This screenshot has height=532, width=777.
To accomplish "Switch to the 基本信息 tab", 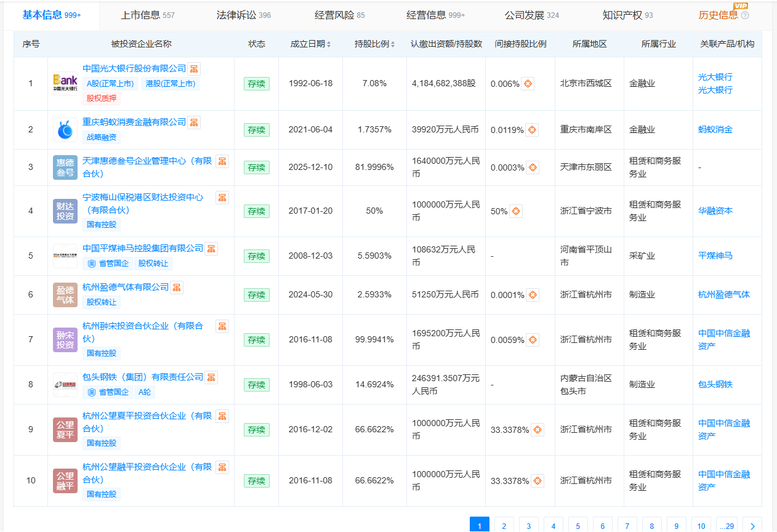I will pyautogui.click(x=52, y=15).
